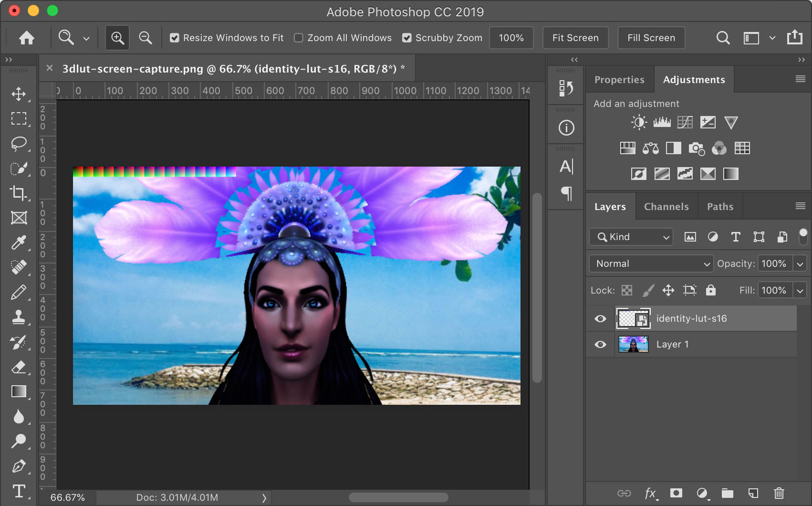Click the Fit Screen button
812x506 pixels.
575,37
